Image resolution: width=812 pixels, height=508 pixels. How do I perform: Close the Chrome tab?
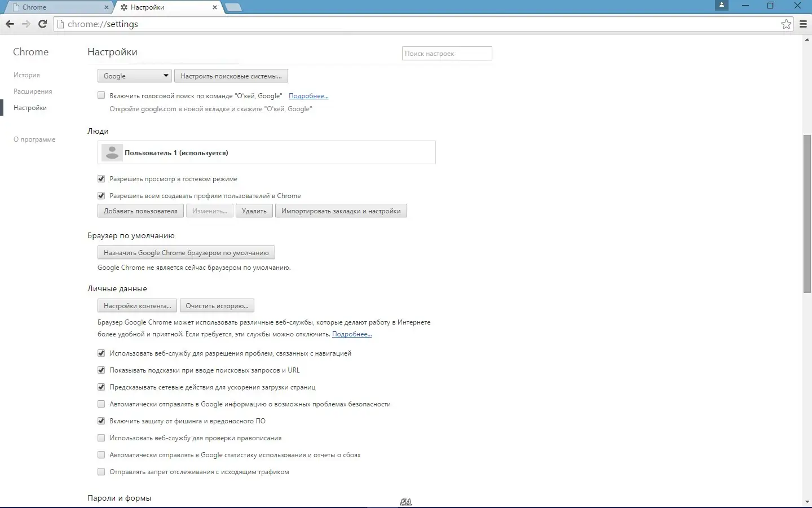(x=107, y=7)
